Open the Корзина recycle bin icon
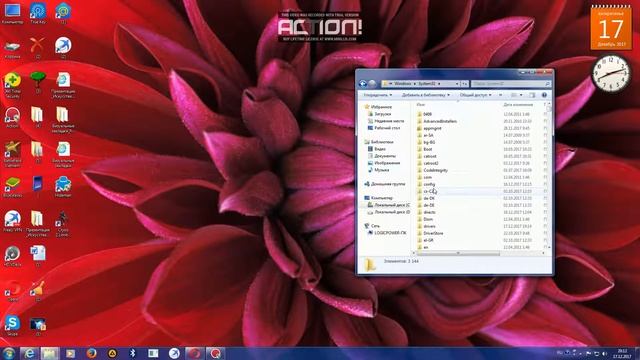The image size is (640, 360). tap(12, 49)
